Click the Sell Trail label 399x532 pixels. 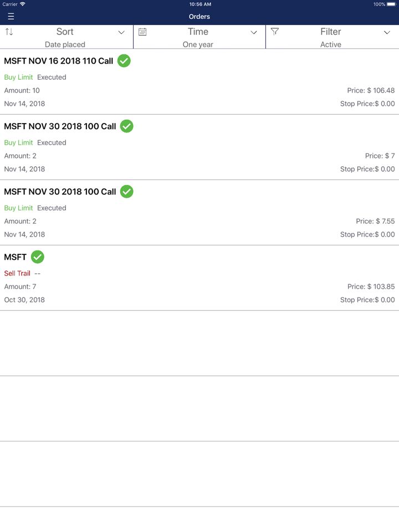[17, 273]
